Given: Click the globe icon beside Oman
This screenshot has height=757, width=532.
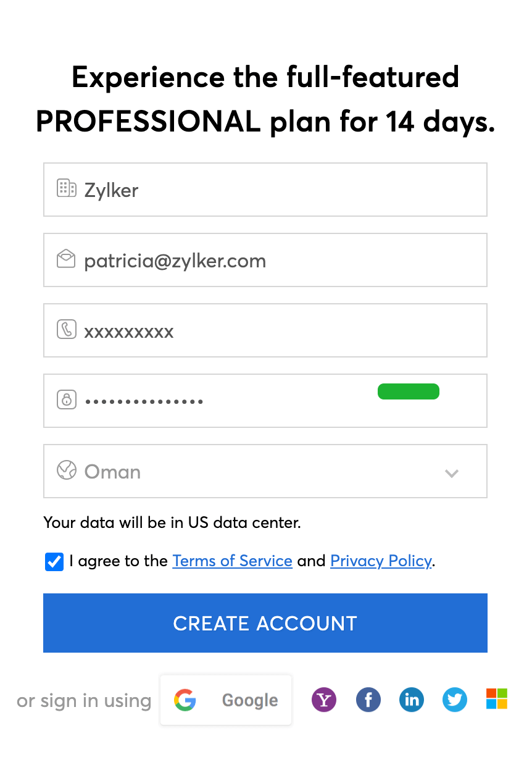Looking at the screenshot, I should click(66, 471).
